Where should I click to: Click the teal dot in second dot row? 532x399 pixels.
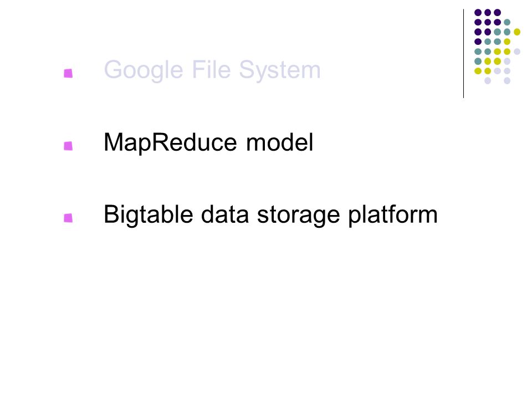pyautogui.click(x=507, y=22)
